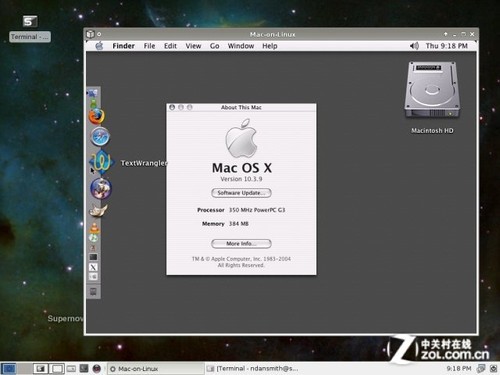Open the Finder menu
Viewport: 500px width, 375px height.
(x=123, y=46)
